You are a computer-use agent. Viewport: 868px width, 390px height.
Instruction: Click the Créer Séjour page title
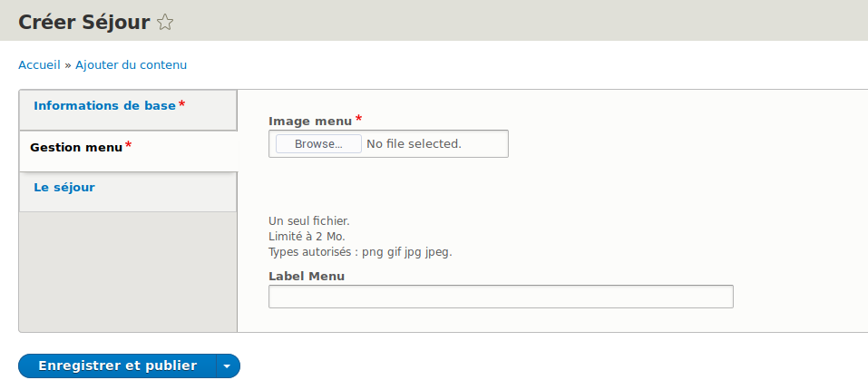coord(84,23)
